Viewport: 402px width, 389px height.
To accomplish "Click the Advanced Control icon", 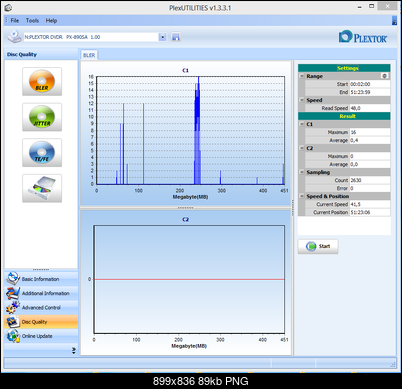I will tap(13, 307).
